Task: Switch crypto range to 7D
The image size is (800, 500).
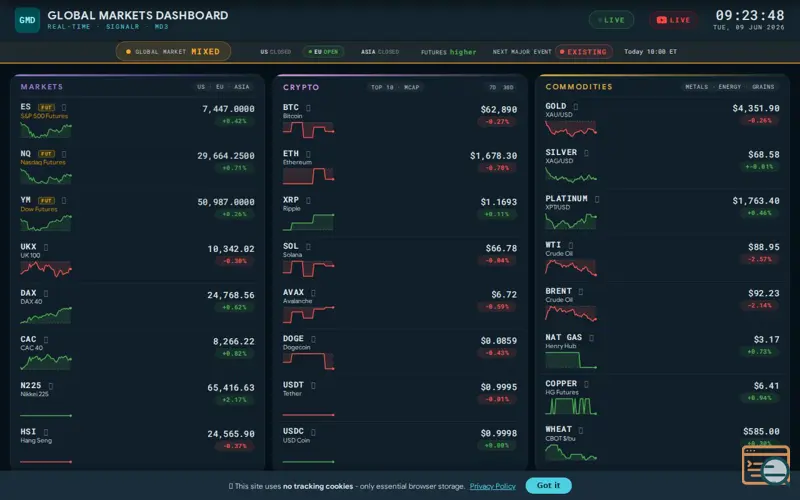Action: pos(493,87)
